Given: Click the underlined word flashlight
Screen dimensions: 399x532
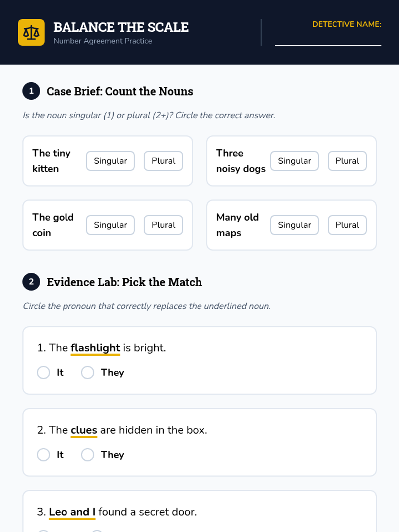Looking at the screenshot, I should (95, 348).
